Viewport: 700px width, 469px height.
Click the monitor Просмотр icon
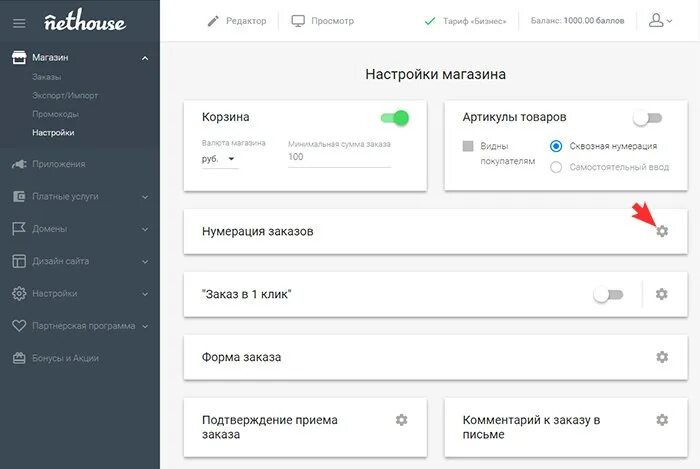click(x=298, y=21)
